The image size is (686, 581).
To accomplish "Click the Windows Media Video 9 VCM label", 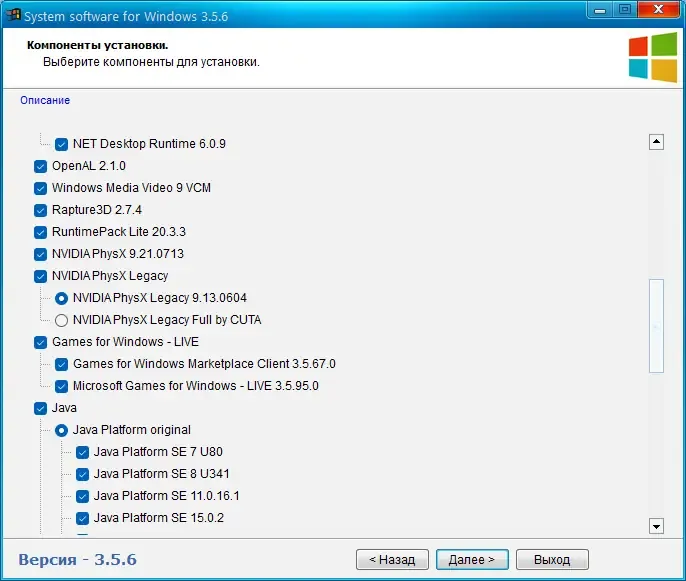I will coord(131,188).
